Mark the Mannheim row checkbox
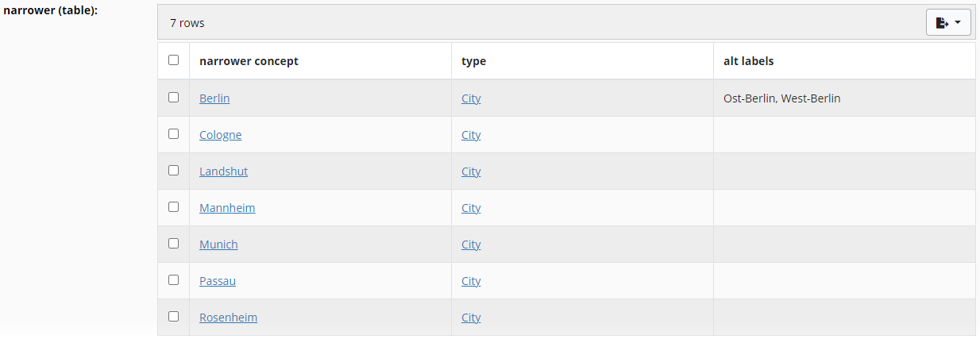The width and height of the screenshot is (980, 339). [174, 207]
